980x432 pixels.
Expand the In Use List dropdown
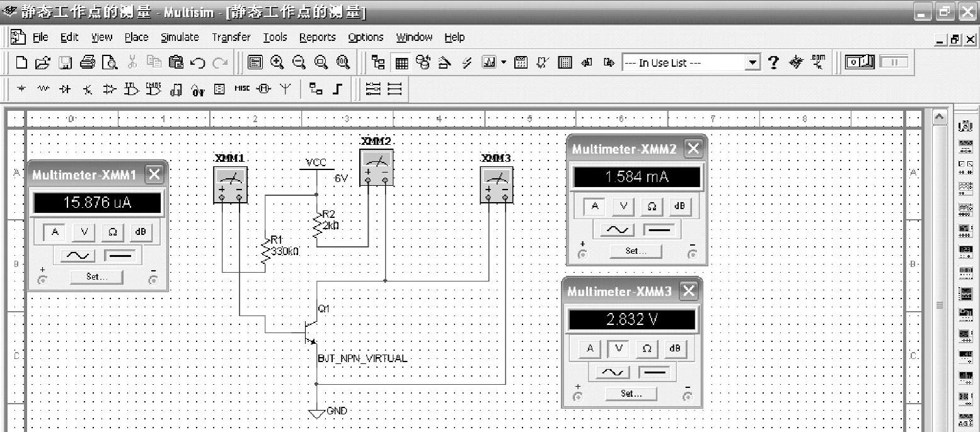coord(752,62)
